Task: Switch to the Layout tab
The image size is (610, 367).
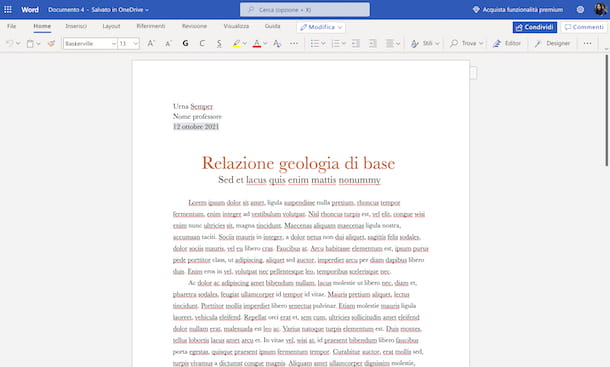Action: pyautogui.click(x=111, y=26)
